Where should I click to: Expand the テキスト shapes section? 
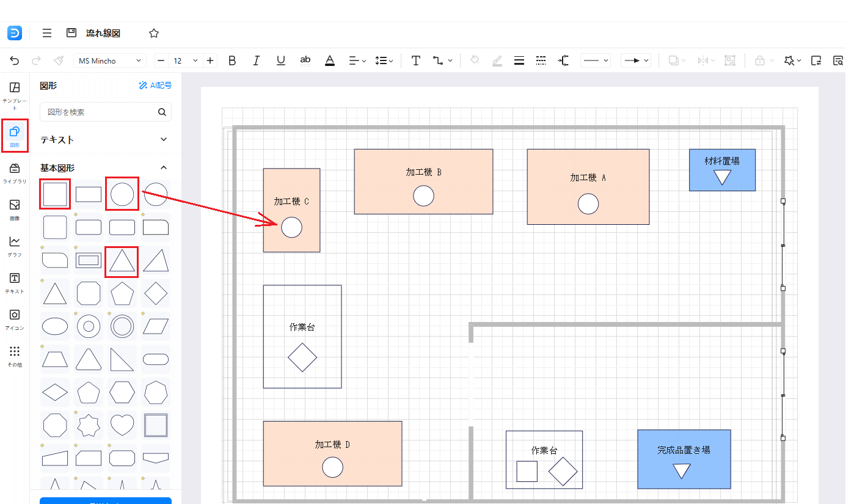[x=163, y=139]
